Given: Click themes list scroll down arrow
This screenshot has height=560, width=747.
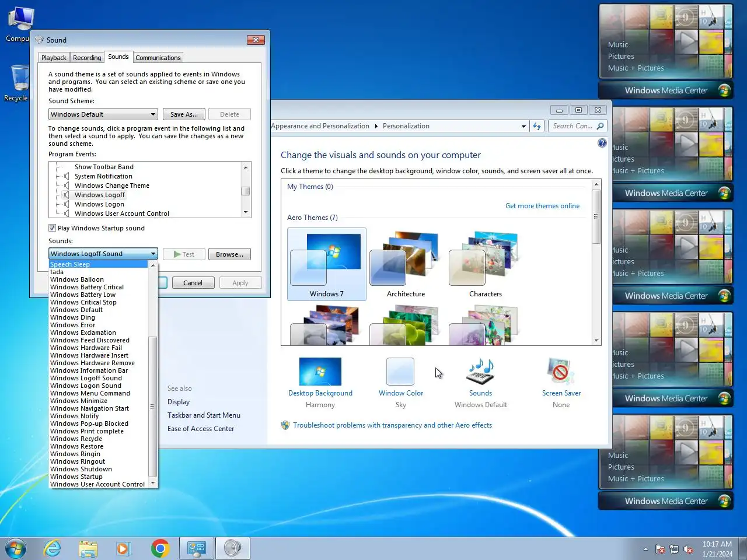Looking at the screenshot, I should (596, 341).
